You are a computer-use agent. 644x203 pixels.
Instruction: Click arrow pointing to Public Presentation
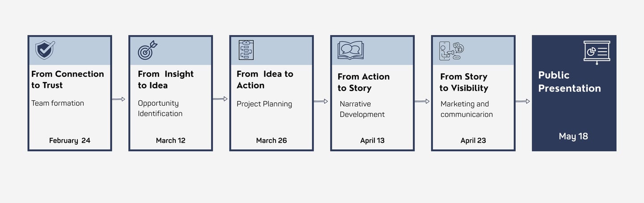tap(522, 101)
